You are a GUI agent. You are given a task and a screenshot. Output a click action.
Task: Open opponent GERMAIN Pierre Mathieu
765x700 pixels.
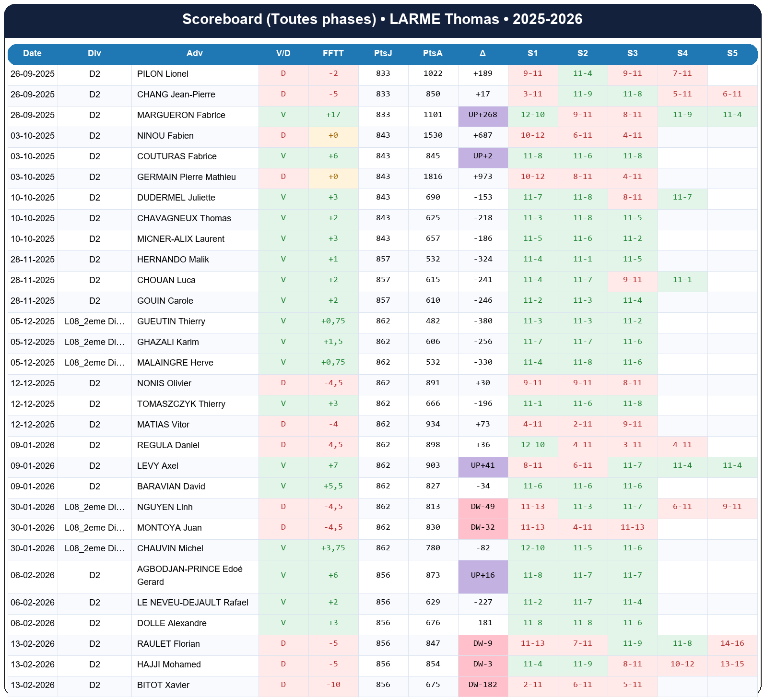[x=187, y=177]
